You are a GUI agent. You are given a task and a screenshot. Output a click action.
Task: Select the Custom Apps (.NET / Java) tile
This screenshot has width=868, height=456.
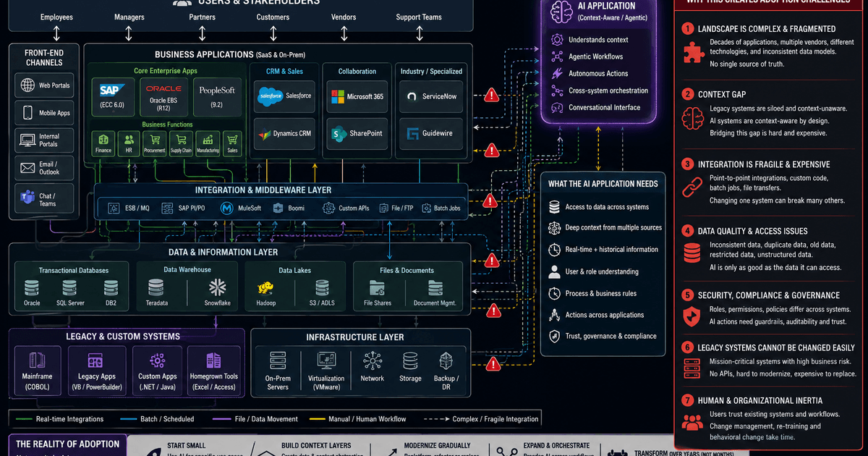pos(157,370)
